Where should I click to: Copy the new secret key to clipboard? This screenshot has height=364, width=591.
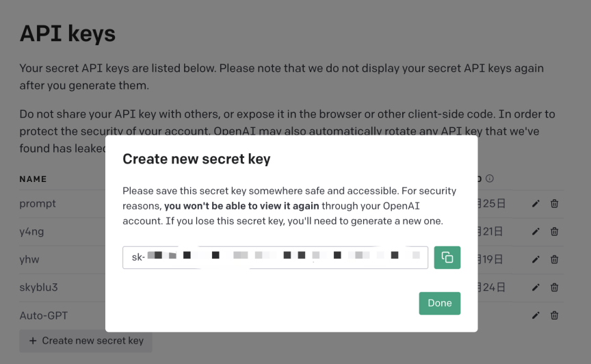point(447,257)
